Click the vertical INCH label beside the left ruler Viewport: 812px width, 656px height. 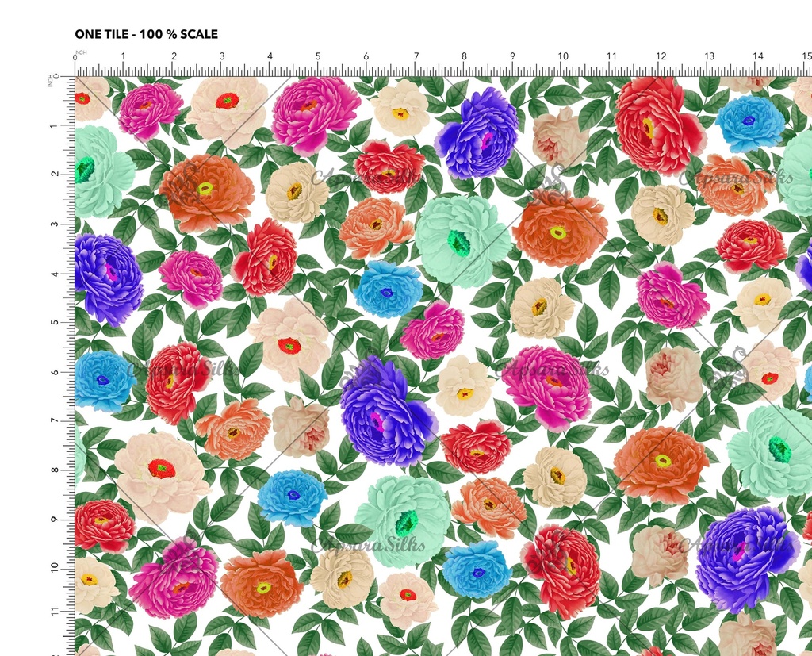coord(52,81)
